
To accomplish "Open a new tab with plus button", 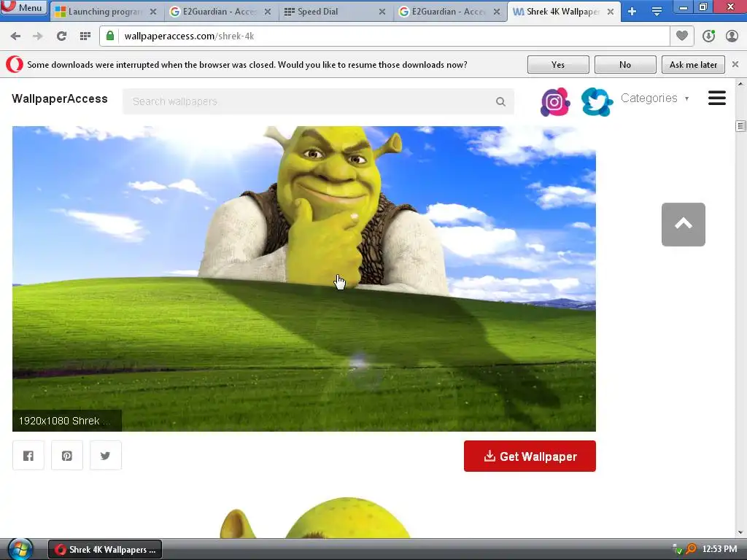I will [632, 12].
